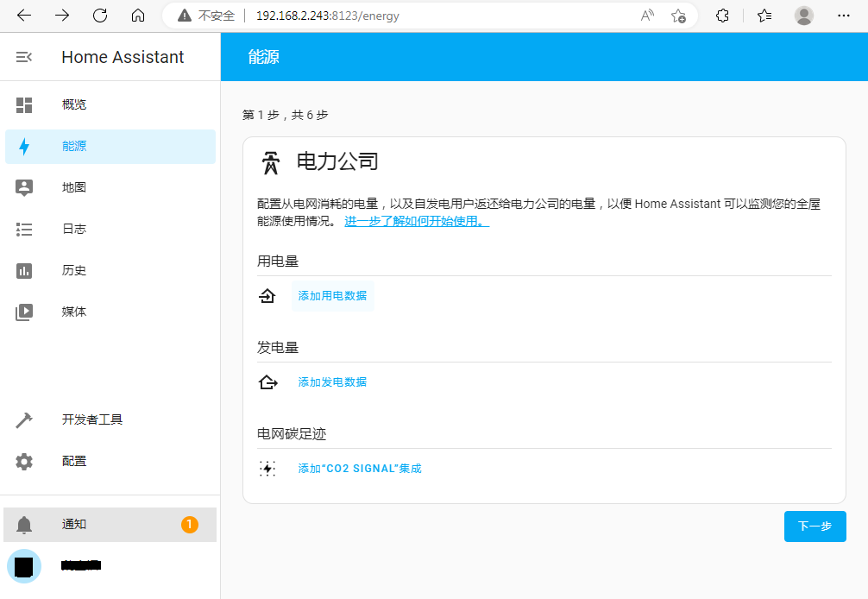Open the 地图 map page
868x599 pixels.
pos(74,188)
